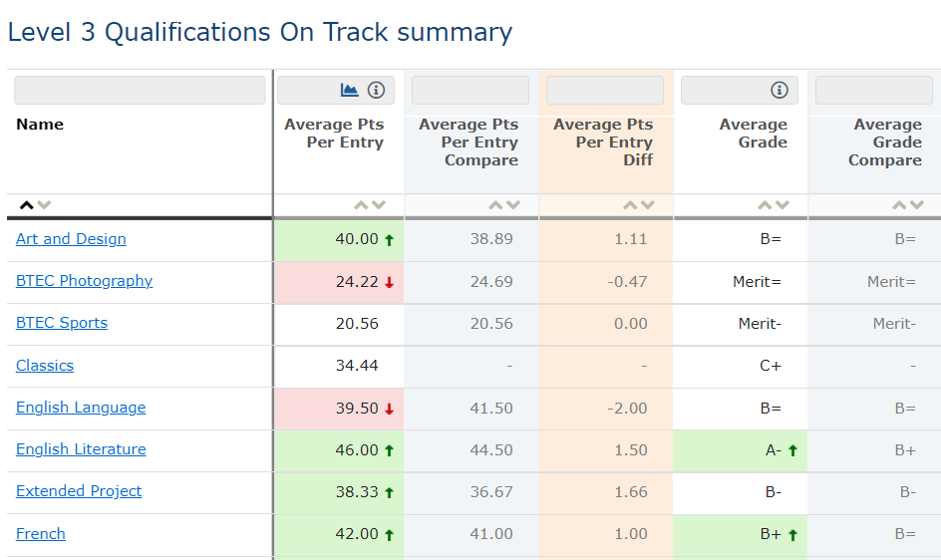Sort Average Grade column descending
The height and width of the screenshot is (560, 941).
[x=783, y=205]
